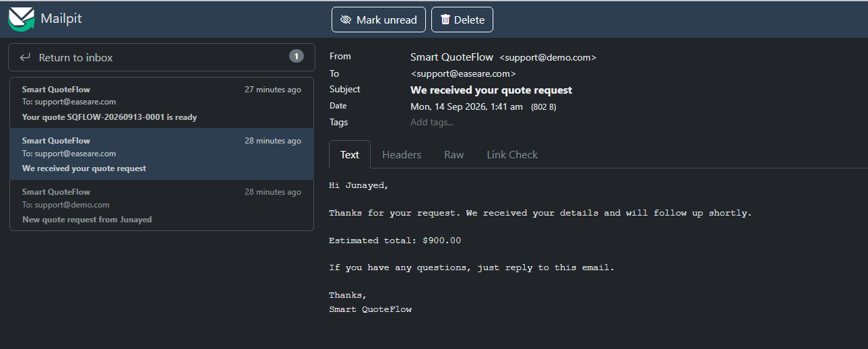The width and height of the screenshot is (868, 349).
Task: Click "Hi Junayed," greeting in body
Action: click(359, 185)
